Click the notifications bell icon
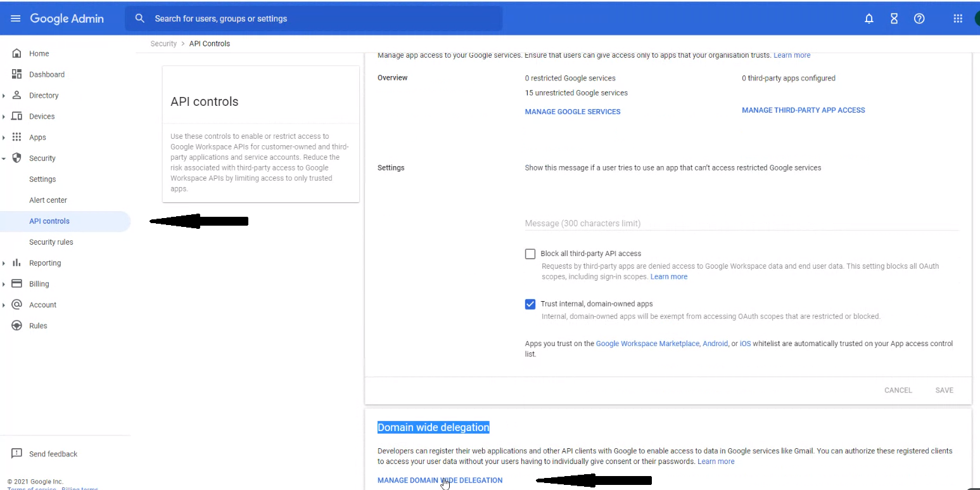The height and width of the screenshot is (490, 980). 869,18
